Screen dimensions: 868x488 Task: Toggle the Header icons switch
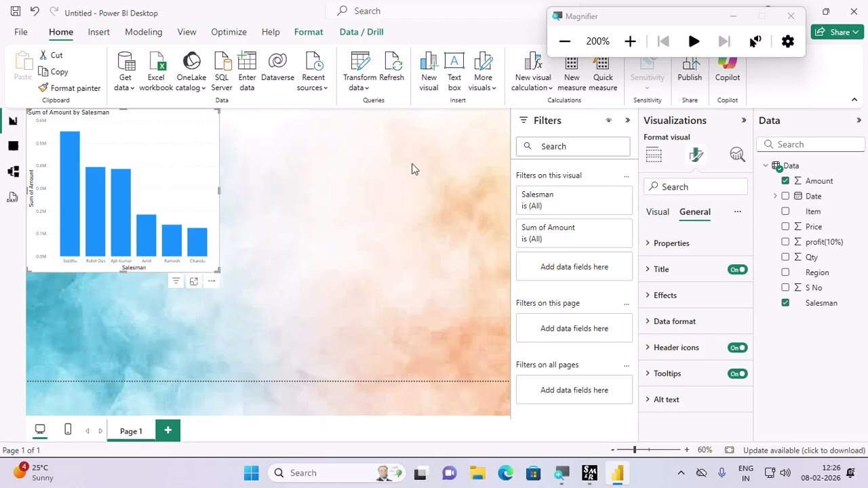[738, 348]
